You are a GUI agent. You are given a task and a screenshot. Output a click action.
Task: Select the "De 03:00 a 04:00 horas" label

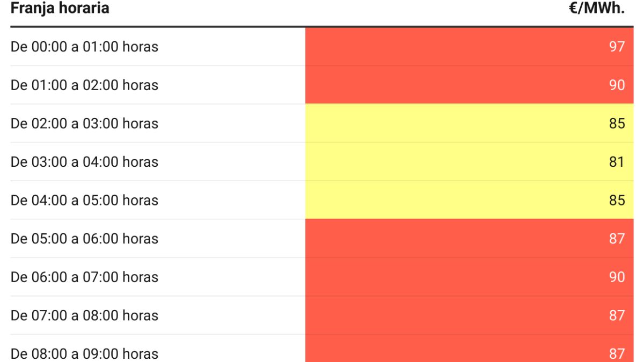click(x=84, y=162)
